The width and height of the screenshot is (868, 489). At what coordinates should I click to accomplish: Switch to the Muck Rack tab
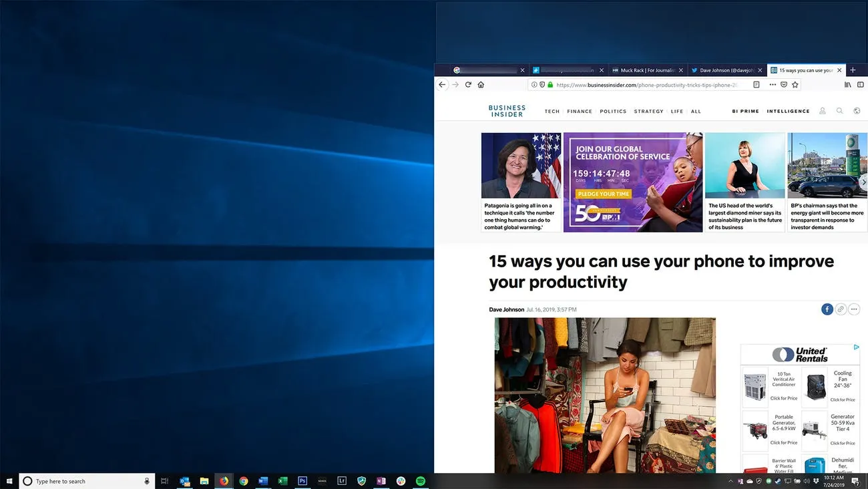tap(646, 70)
